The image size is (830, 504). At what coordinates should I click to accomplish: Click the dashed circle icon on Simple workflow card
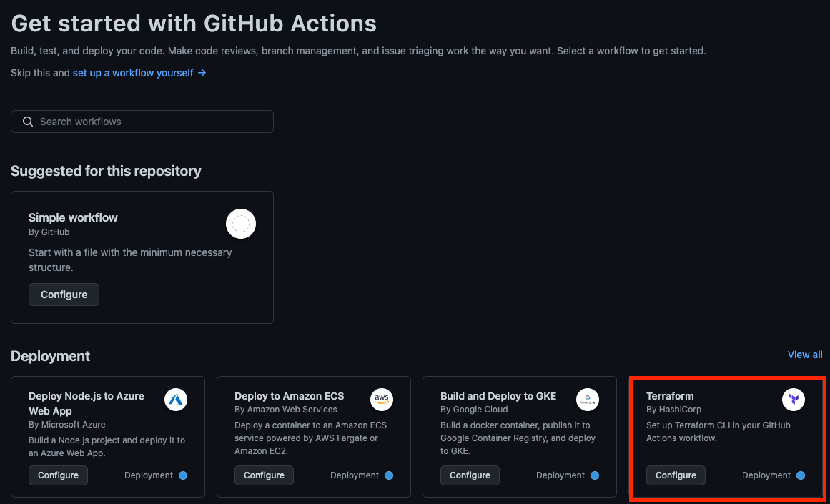(x=241, y=224)
